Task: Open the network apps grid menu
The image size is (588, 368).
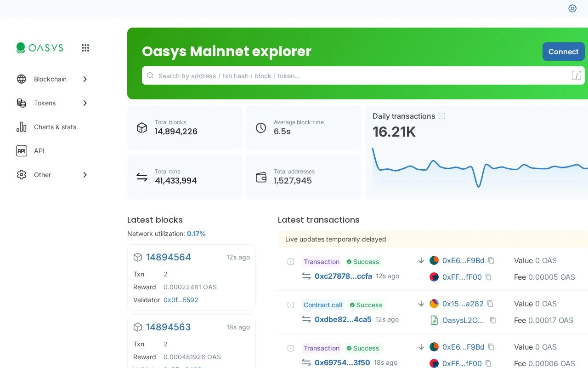Action: pyautogui.click(x=85, y=48)
